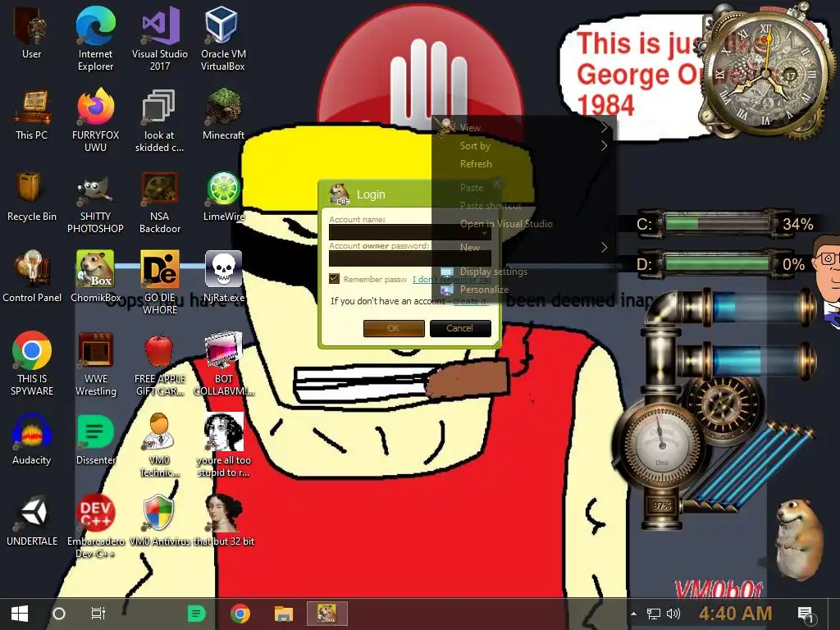Image resolution: width=840 pixels, height=630 pixels.
Task: Open the Recycle Bin icon
Action: pos(32,195)
